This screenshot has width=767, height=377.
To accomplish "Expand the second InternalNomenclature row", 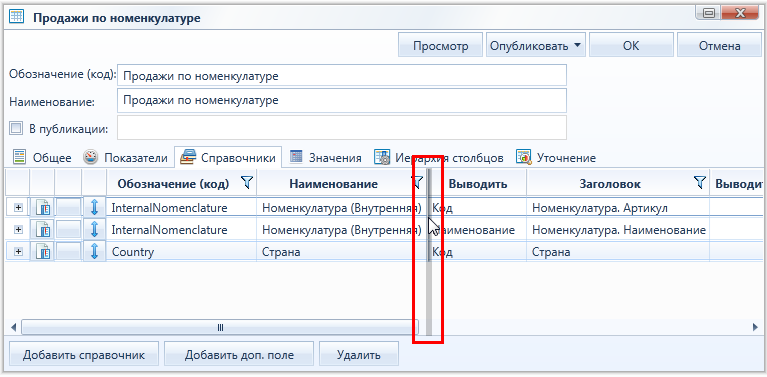I will pyautogui.click(x=18, y=229).
